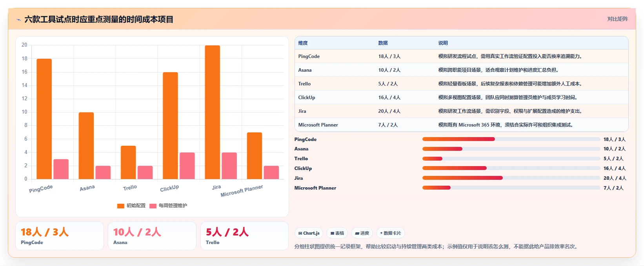Click the 数据 column header
The width and height of the screenshot is (644, 266).
(383, 43)
